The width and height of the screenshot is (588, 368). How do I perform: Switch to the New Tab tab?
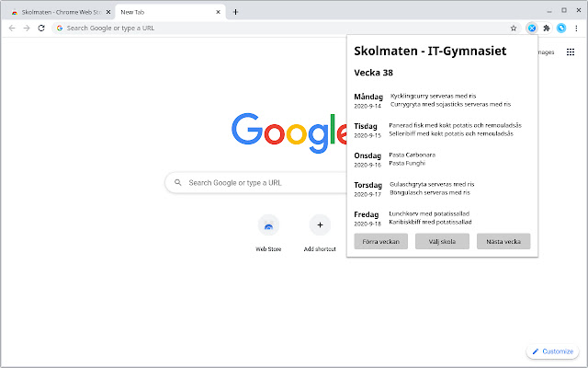point(170,12)
